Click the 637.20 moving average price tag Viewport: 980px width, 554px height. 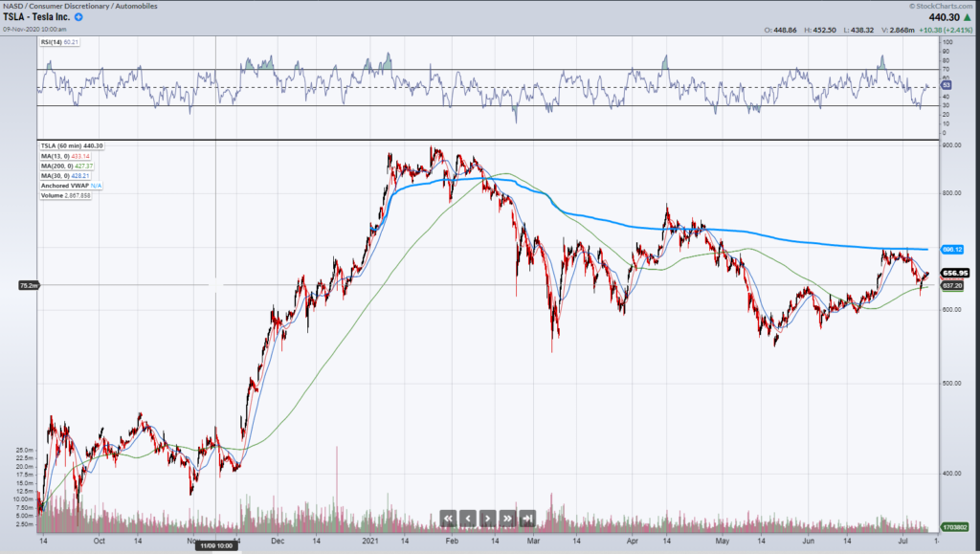coord(952,285)
